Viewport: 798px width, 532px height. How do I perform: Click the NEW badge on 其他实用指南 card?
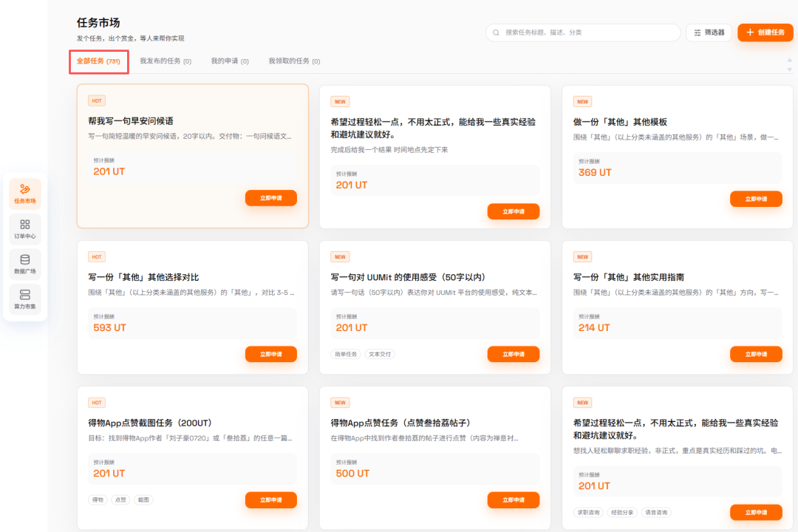pyautogui.click(x=583, y=257)
